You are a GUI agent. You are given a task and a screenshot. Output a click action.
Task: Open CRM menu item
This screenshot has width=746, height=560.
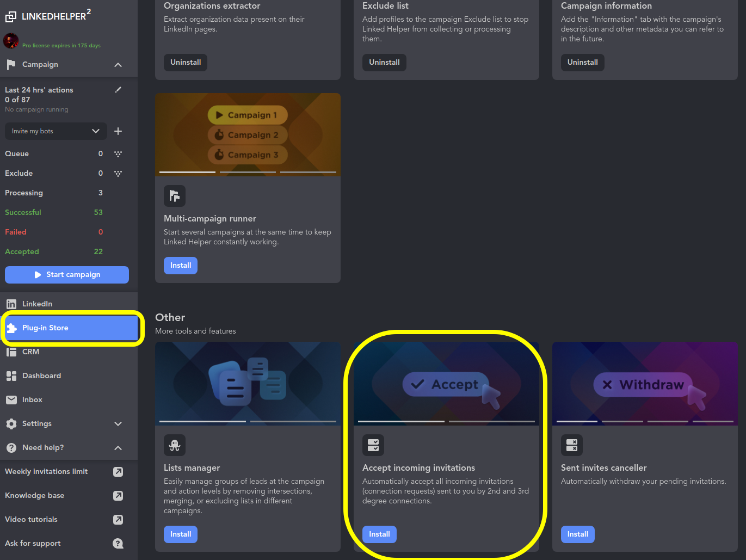coord(69,352)
